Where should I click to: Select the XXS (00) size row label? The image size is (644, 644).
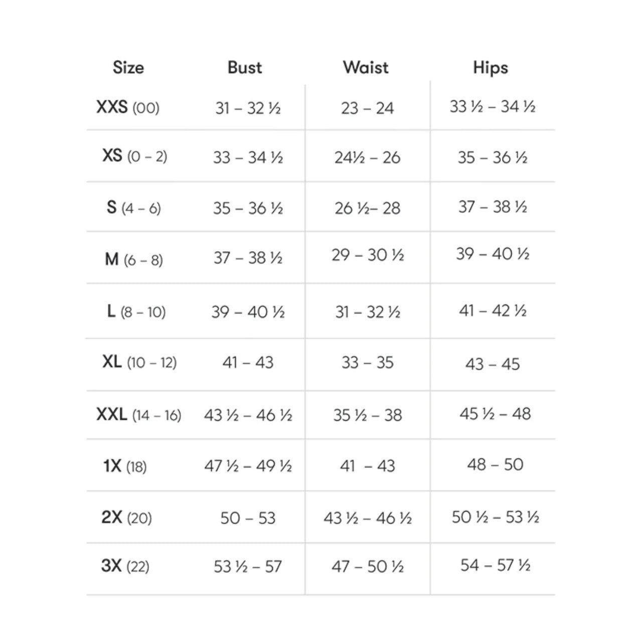[128, 107]
